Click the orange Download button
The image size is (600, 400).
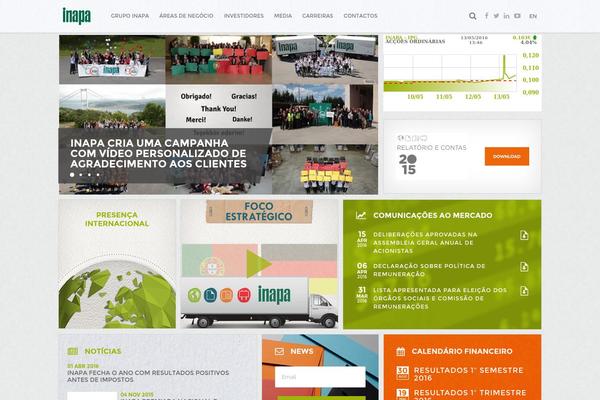tap(507, 156)
